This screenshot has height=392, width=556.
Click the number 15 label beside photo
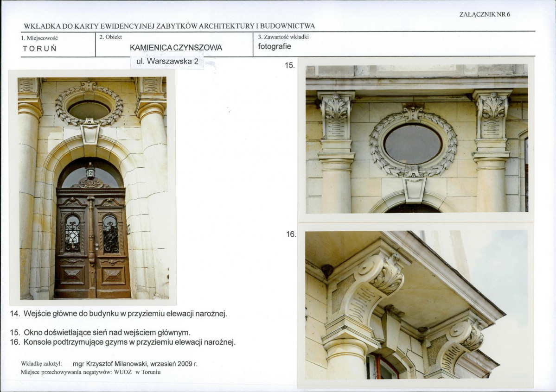pos(290,65)
